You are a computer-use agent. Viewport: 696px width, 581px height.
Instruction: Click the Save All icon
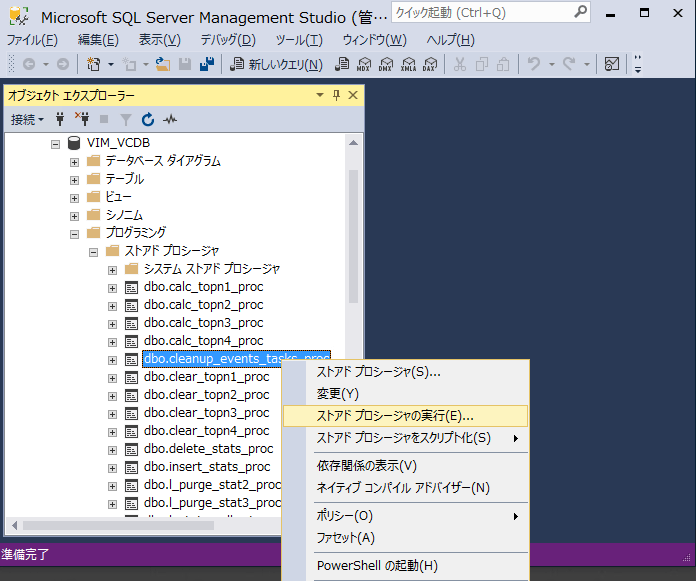tap(207, 64)
